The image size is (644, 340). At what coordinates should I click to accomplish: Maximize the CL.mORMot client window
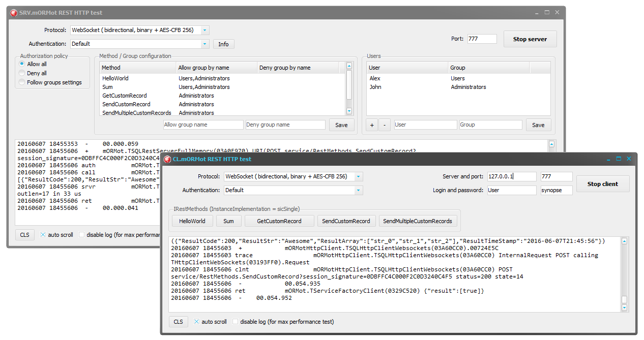click(x=619, y=159)
